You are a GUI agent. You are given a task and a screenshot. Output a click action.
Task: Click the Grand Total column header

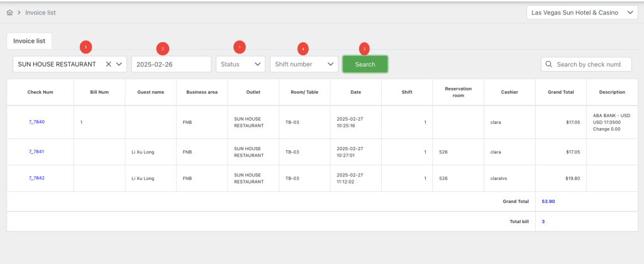560,92
